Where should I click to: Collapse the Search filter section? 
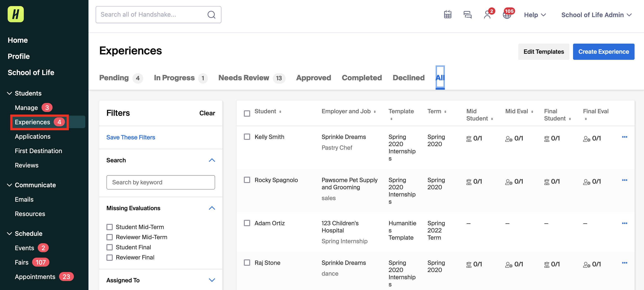click(212, 160)
